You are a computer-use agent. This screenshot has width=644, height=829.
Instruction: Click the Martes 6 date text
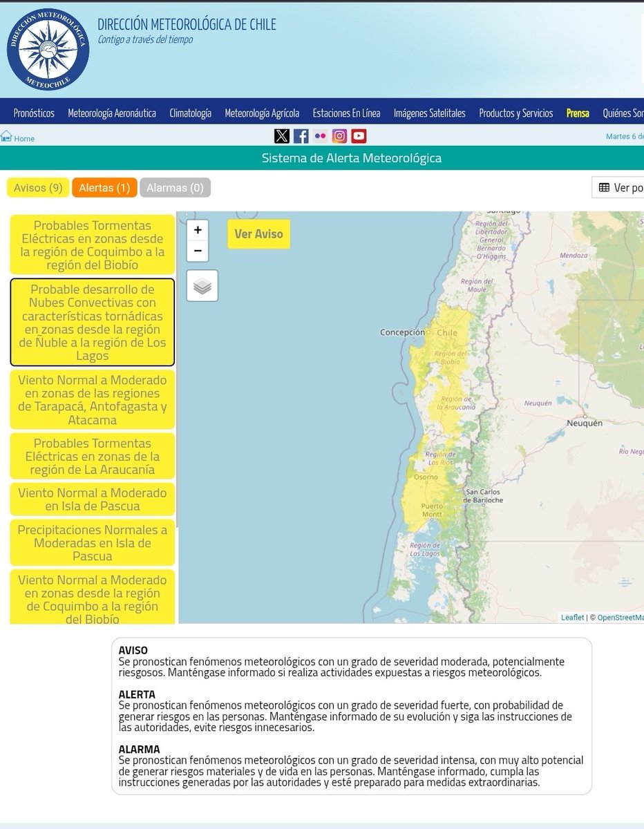coord(625,136)
